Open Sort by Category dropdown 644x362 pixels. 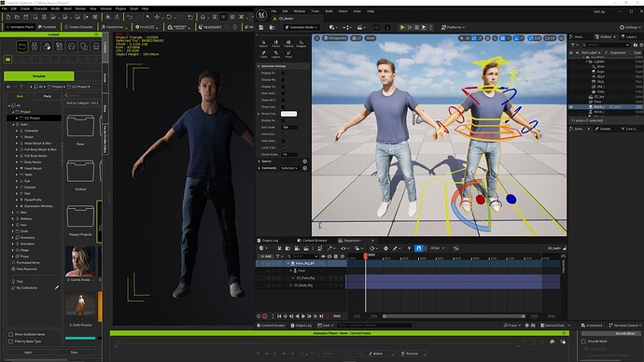tap(82, 103)
